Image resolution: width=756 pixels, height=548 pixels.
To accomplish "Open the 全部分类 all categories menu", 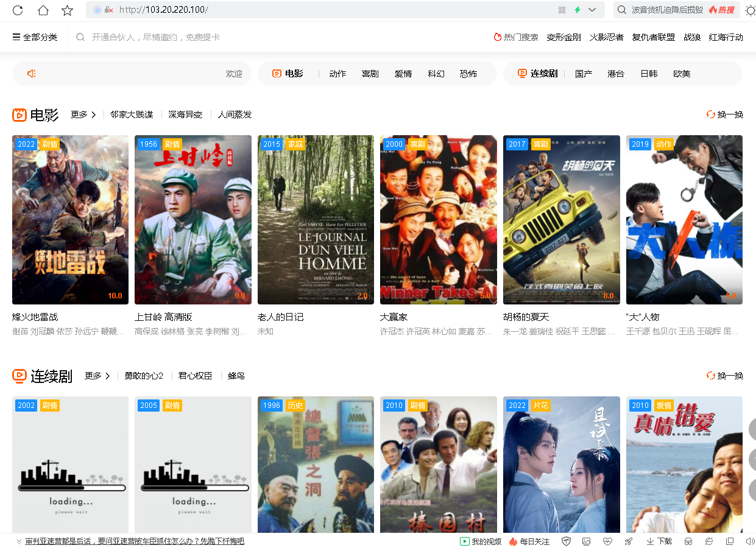I will coord(35,37).
